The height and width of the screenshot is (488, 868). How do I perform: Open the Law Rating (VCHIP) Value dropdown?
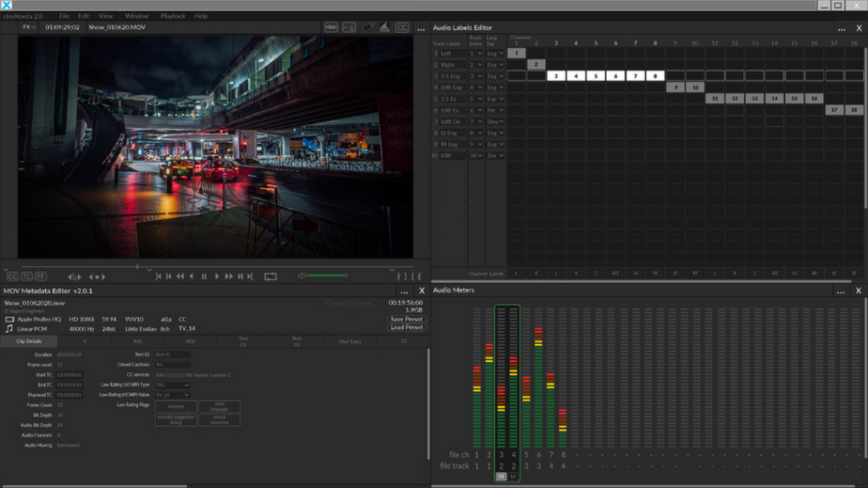(172, 395)
